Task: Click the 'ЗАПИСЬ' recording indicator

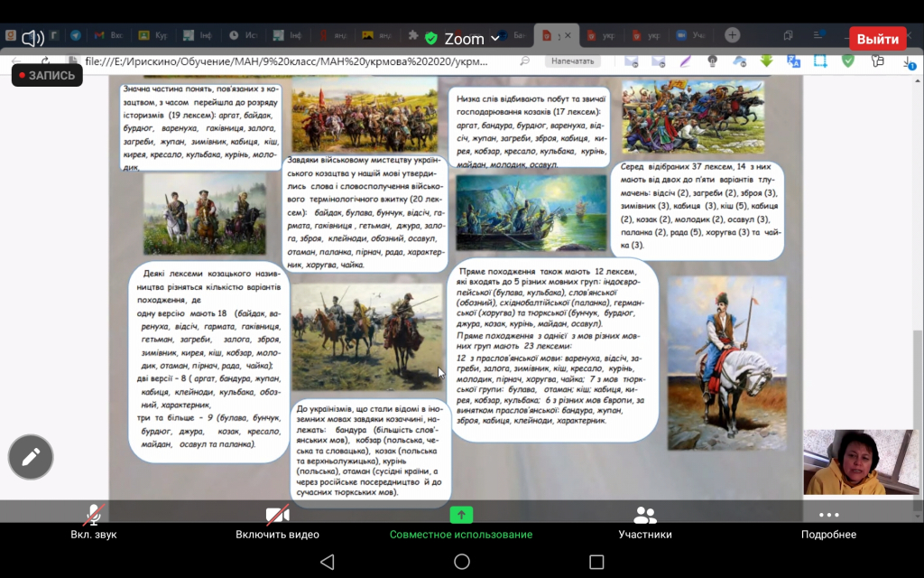Action: click(x=47, y=76)
